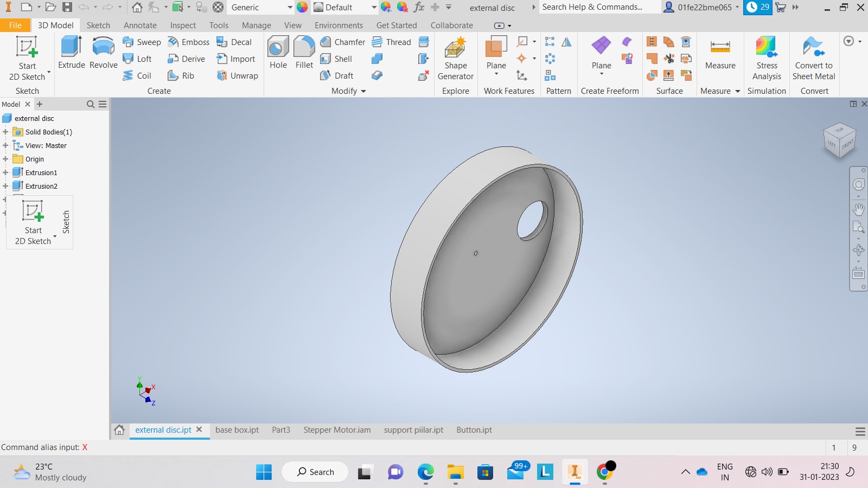Open the Shape Generator
The image size is (868, 488).
click(456, 59)
